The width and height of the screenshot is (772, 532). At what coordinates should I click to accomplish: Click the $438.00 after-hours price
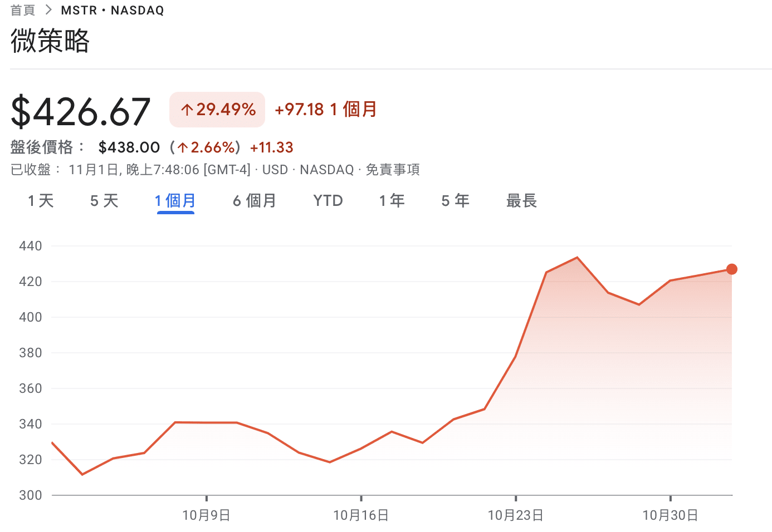point(129,147)
